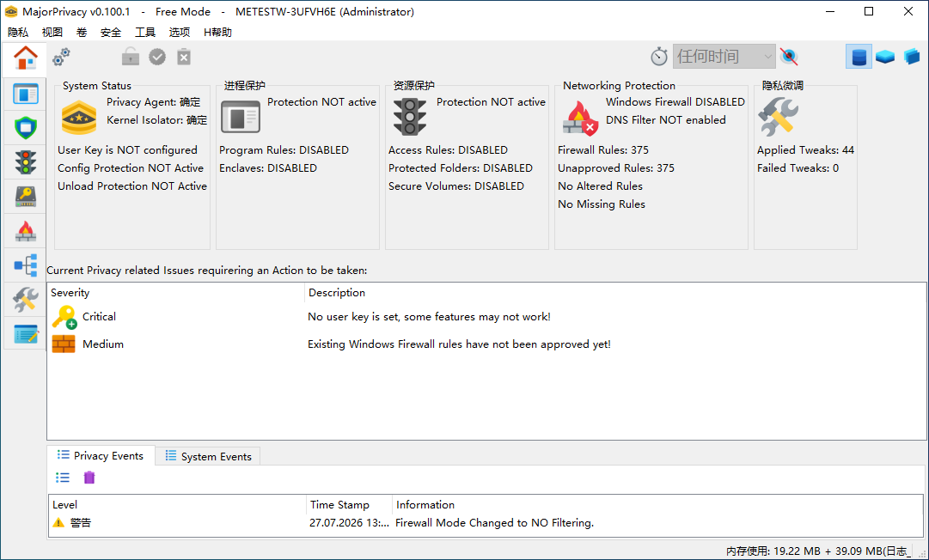This screenshot has width=929, height=560.
Task: Open the Home overview sidebar icon
Action: [x=25, y=58]
